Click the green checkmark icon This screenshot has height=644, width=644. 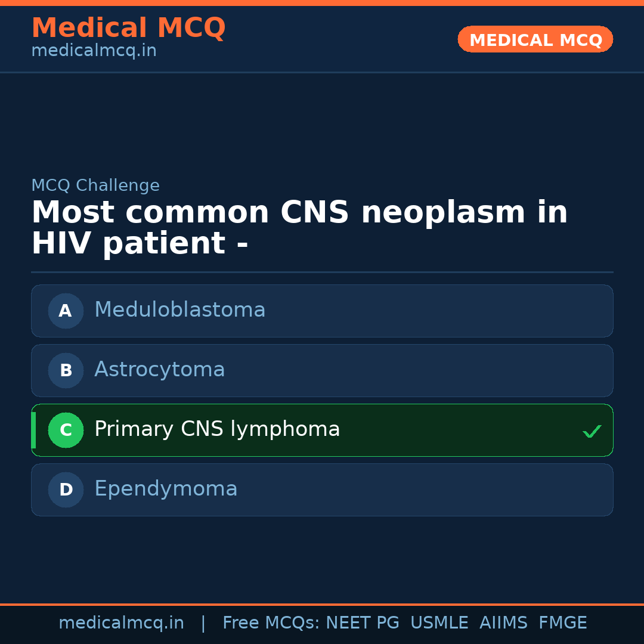pos(592,431)
